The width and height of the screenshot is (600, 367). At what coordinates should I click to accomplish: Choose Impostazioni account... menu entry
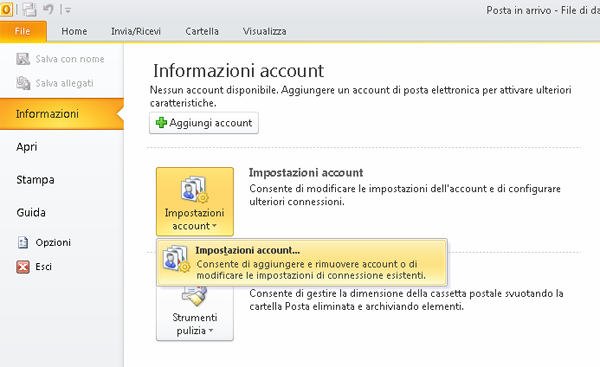click(x=302, y=263)
